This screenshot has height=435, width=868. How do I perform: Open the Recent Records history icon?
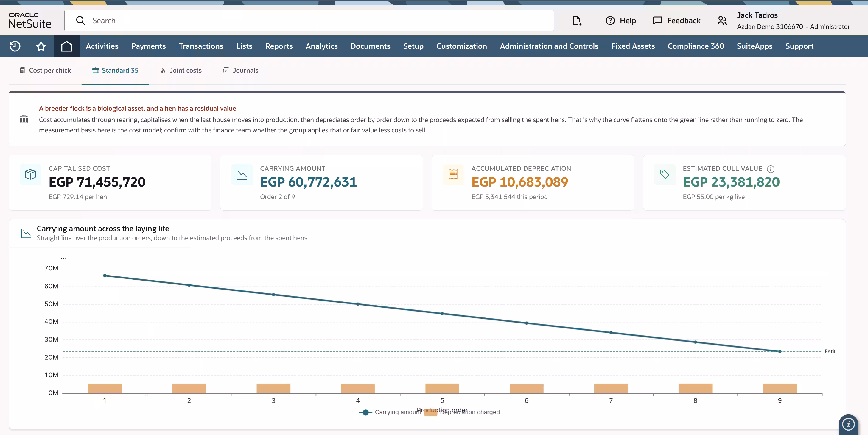[x=15, y=46]
